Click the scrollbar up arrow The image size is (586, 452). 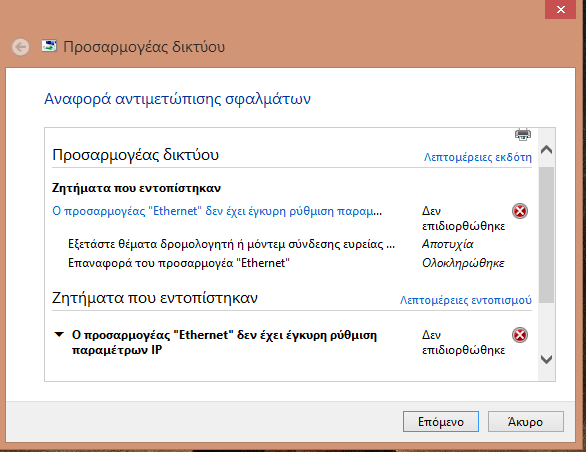pos(546,150)
